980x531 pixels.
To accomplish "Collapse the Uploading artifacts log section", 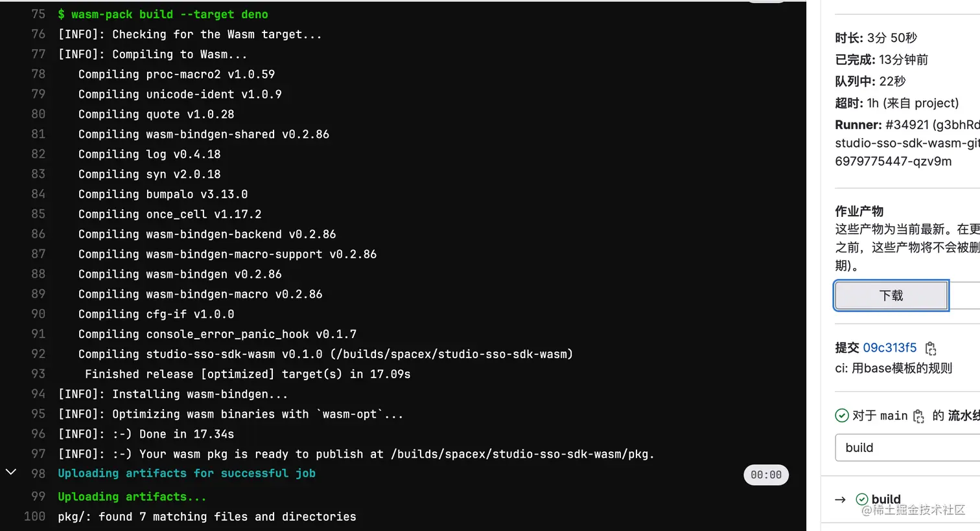I will 10,472.
